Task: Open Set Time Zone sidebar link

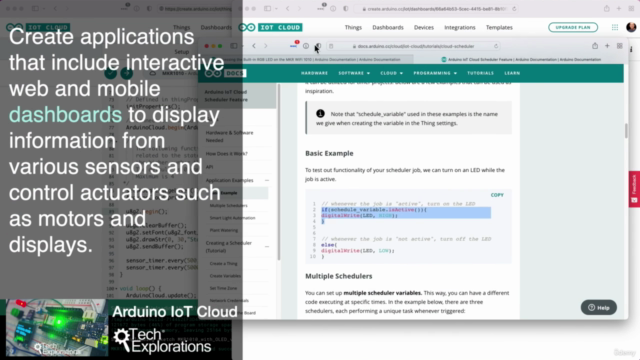Action: 223,288
